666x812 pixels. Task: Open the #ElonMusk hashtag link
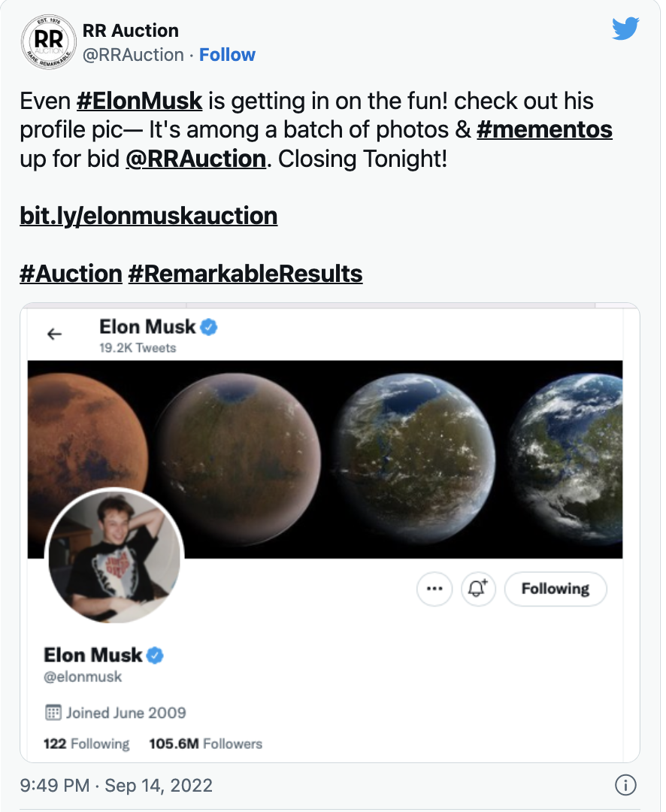(x=140, y=101)
